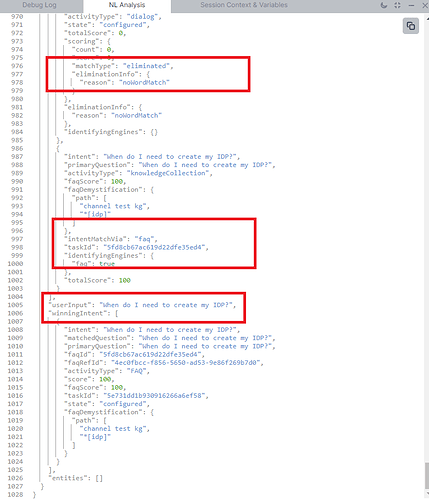This screenshot has height=500, width=429.
Task: Click the scrollbar thumb at the bottom right
Action: click(427, 475)
